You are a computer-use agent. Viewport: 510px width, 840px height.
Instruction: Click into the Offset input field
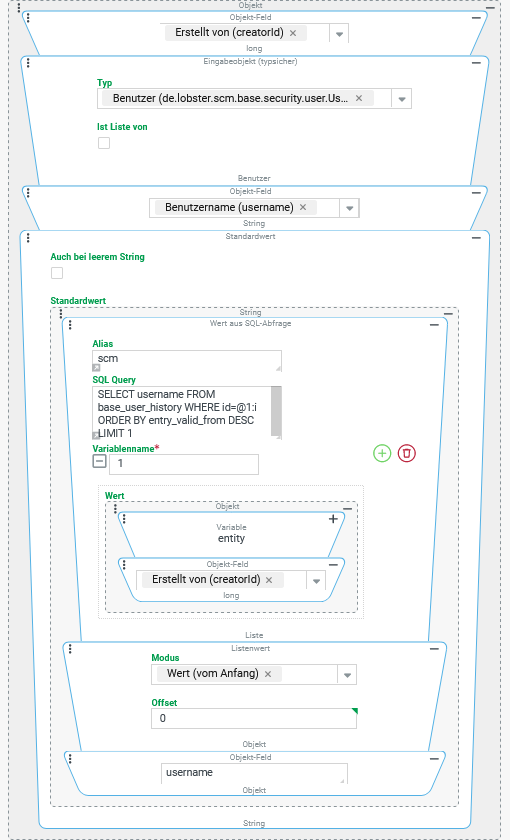pos(254,718)
